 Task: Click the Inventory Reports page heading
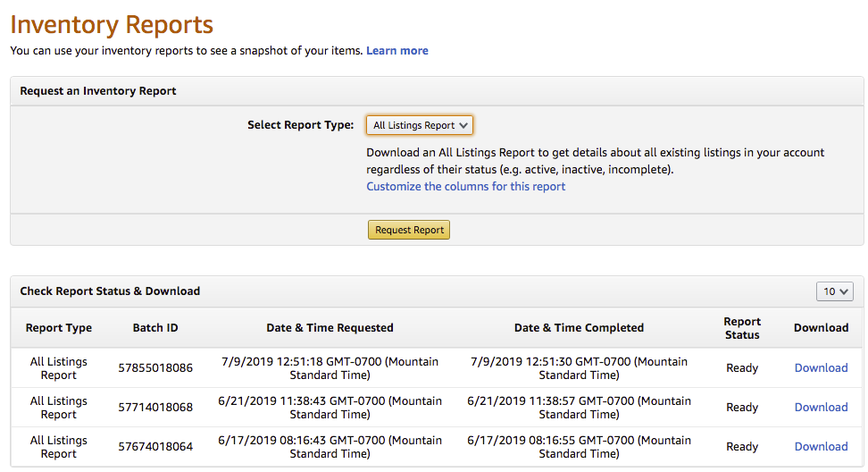point(112,25)
